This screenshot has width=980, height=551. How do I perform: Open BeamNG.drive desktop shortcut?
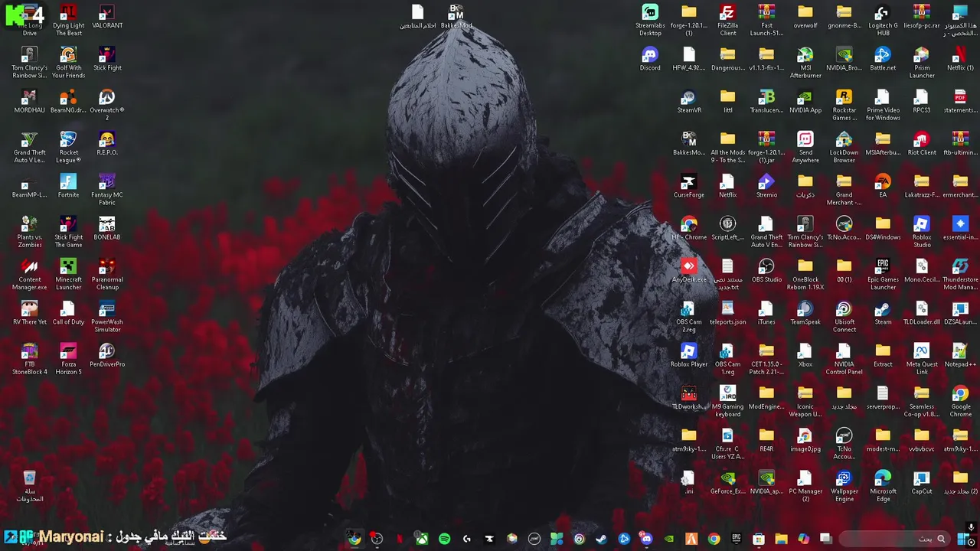click(68, 101)
